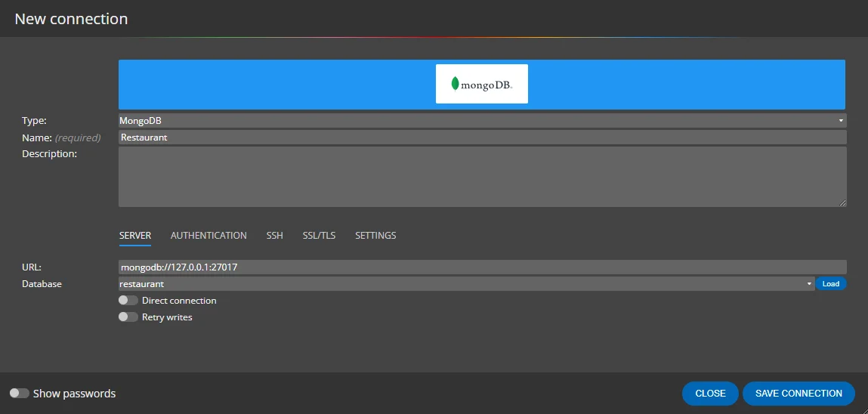Click the URL field with mongodb://127.0.0.1:27017

(x=482, y=267)
